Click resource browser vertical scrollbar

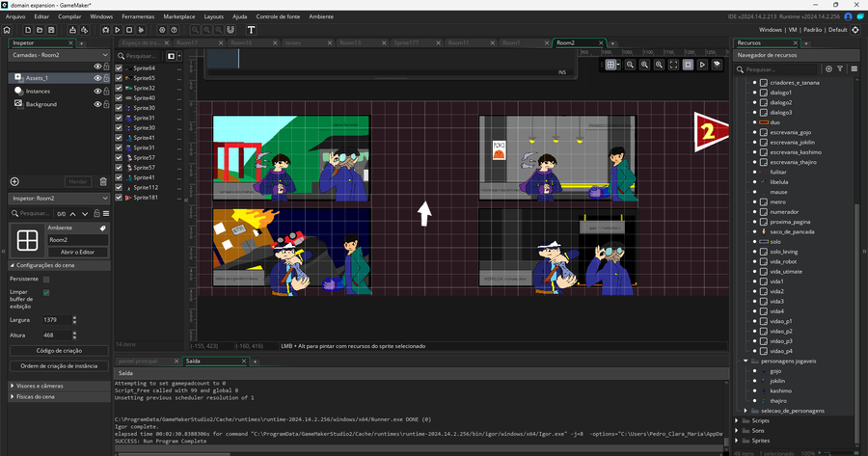click(857, 324)
